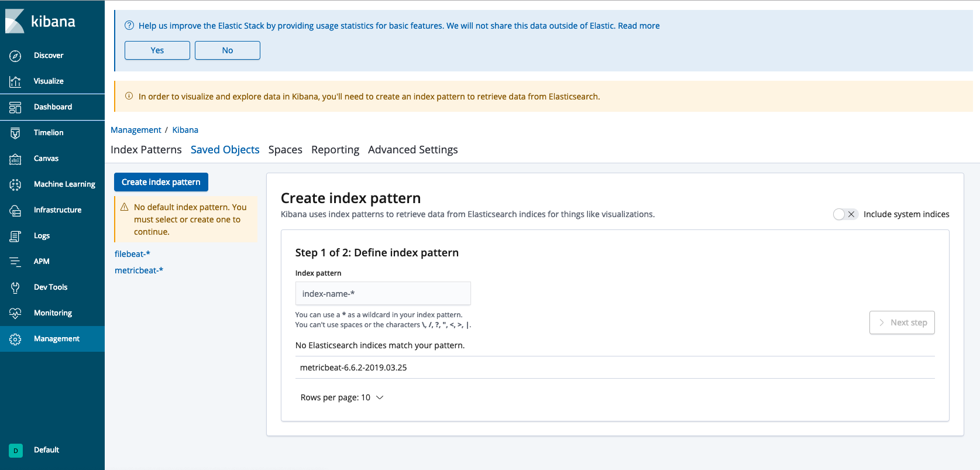
Task: Click the metricbeat-6.6.2-2019.03.25 index row
Action: pos(615,368)
